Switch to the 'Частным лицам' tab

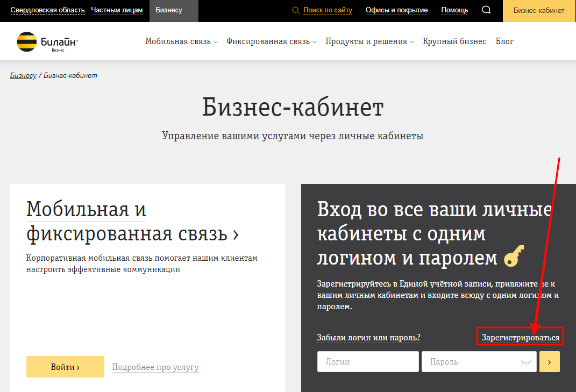coord(117,10)
